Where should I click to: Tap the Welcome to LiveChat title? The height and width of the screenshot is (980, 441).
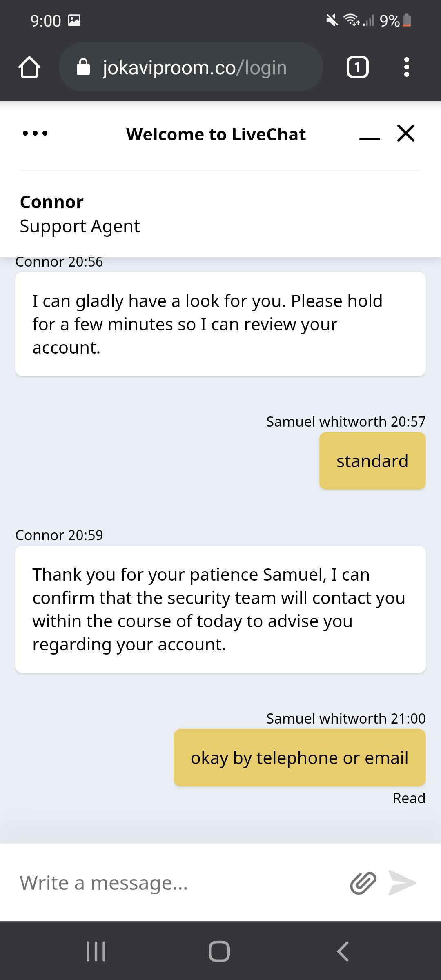216,134
